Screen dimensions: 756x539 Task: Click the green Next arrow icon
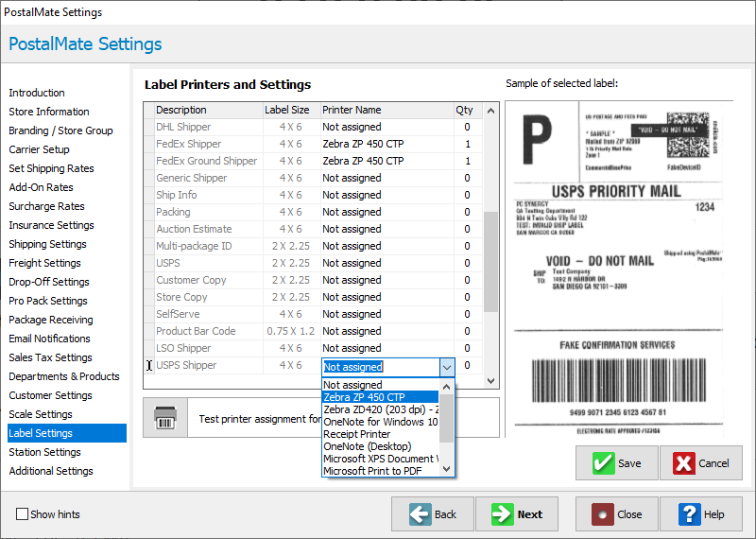pyautogui.click(x=503, y=514)
